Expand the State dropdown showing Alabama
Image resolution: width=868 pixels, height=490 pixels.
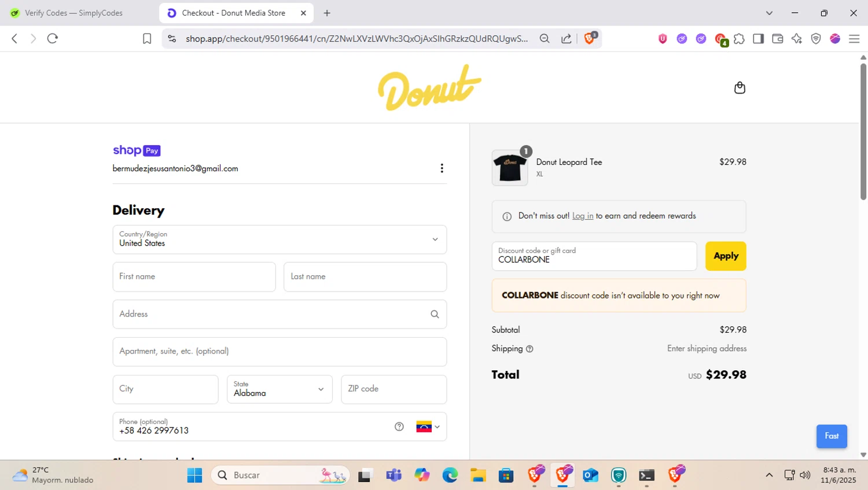tap(279, 389)
